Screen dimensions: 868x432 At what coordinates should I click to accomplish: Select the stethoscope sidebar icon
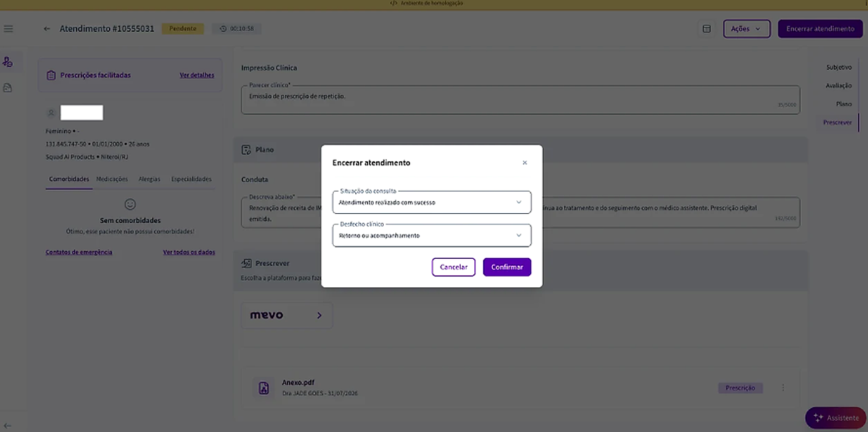coord(8,62)
